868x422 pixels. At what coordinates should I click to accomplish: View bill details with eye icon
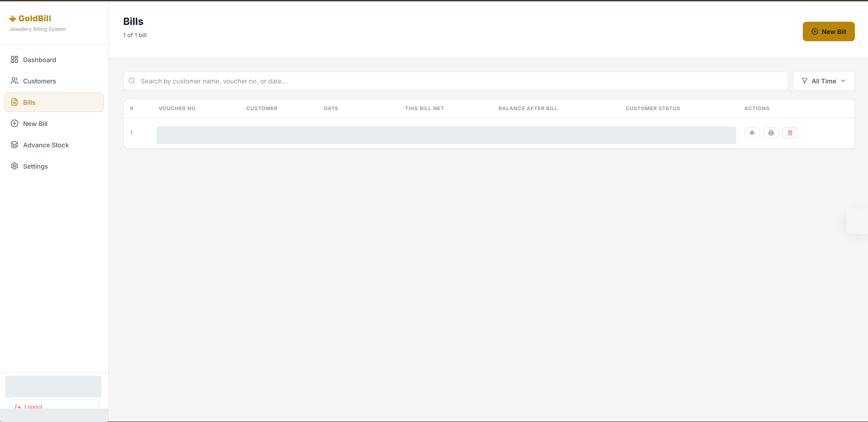(752, 133)
